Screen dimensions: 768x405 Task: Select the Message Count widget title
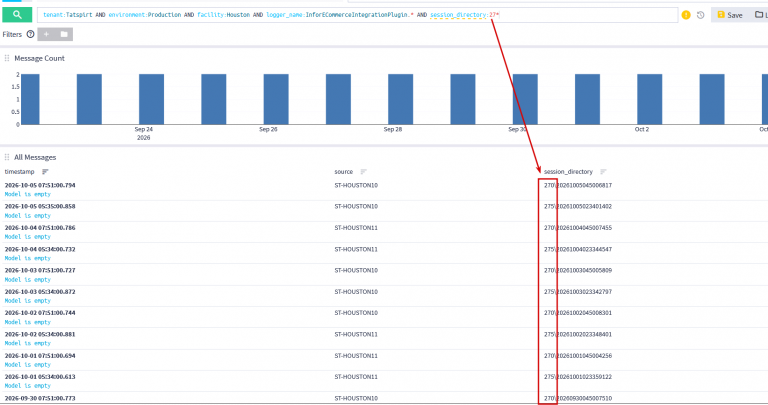(39, 58)
